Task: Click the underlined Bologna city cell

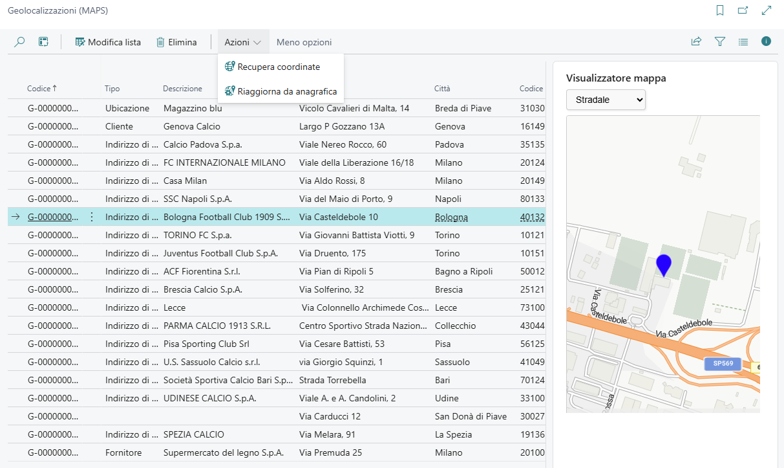Action: 451,217
